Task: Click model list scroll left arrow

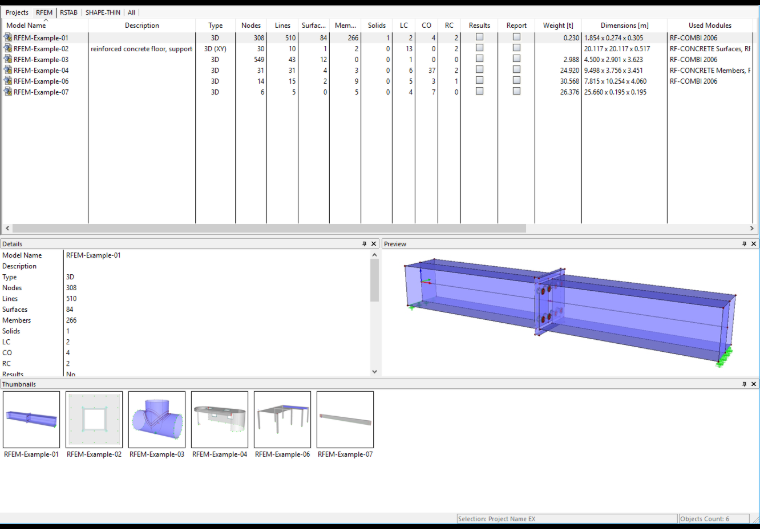Action: (x=7, y=228)
